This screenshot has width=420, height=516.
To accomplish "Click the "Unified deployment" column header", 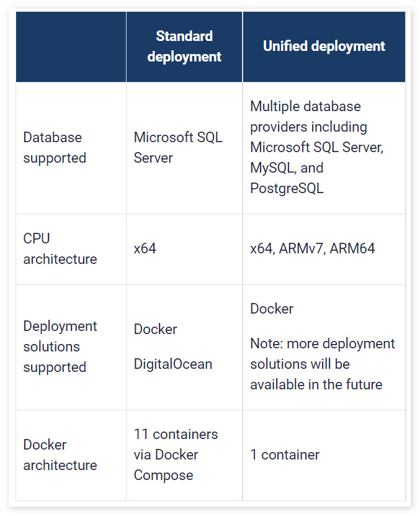I will click(324, 47).
